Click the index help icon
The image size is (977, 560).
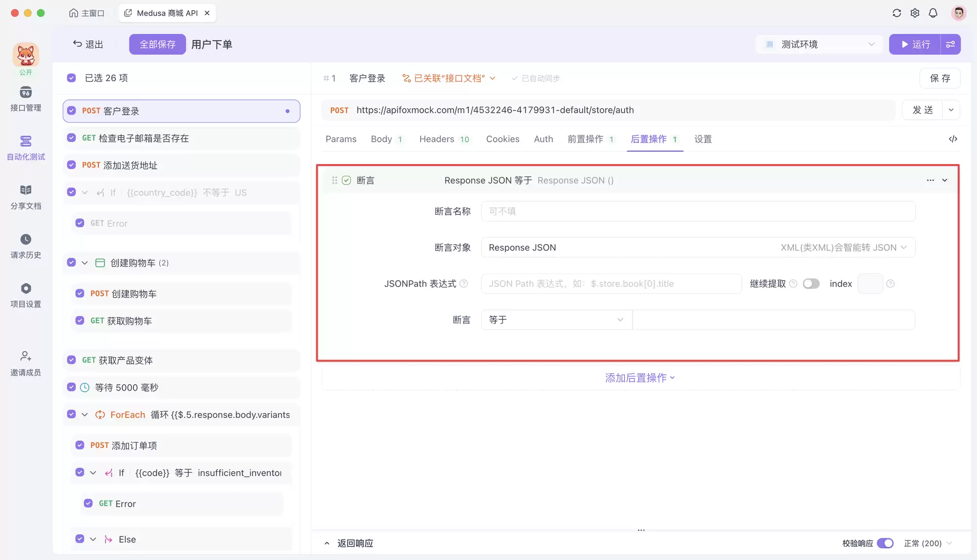[x=891, y=284]
